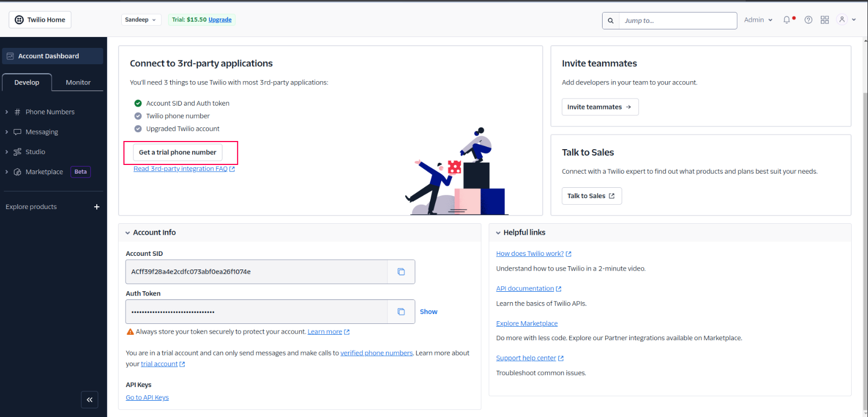Expand the Studio sidebar section
868x417 pixels.
[7, 152]
